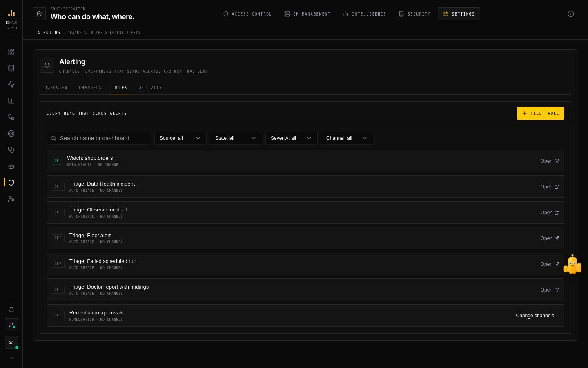The image size is (588, 368).
Task: Click the OFF badge for Triage: Failed scheduled run
Action: [x=58, y=264]
